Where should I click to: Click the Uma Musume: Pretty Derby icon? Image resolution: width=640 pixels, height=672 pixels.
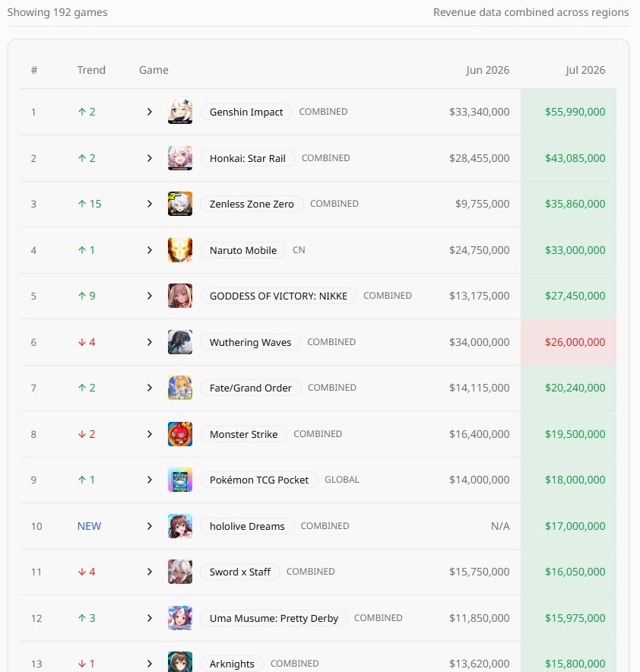click(180, 617)
